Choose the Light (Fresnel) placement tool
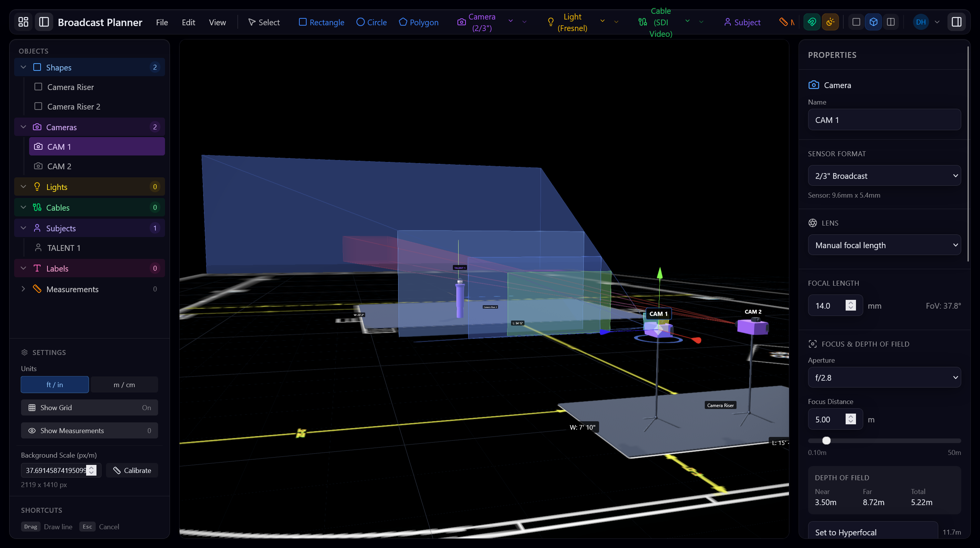Screen dimensions: 980x548 point(568,22)
